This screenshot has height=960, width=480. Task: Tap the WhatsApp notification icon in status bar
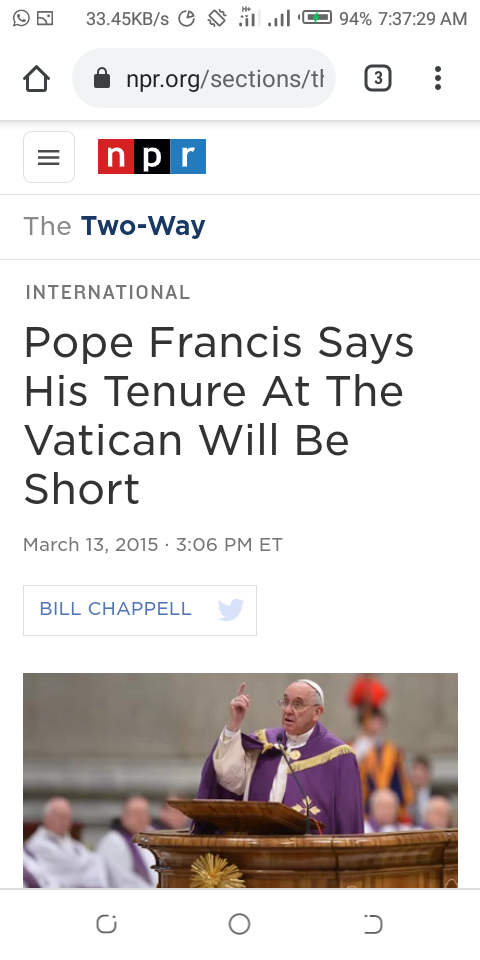21,18
